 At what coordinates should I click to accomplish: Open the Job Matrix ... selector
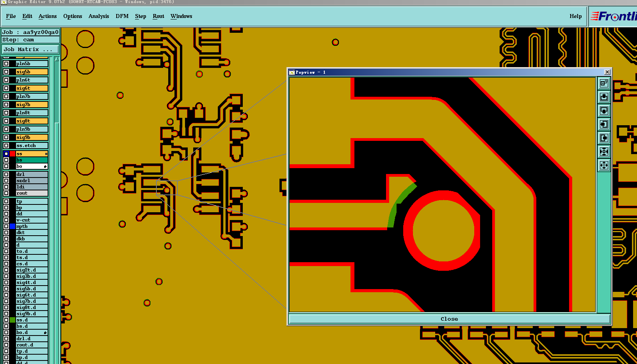point(30,50)
